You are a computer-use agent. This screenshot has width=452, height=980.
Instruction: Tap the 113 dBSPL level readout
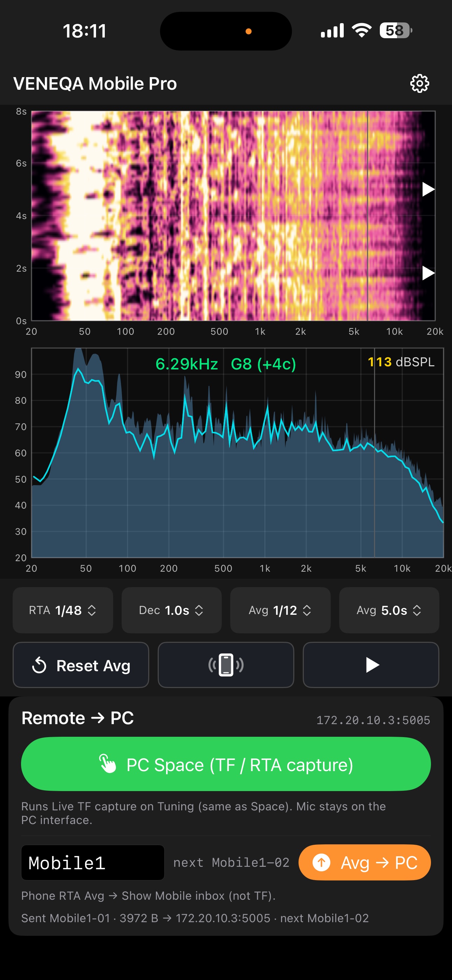coord(401,362)
